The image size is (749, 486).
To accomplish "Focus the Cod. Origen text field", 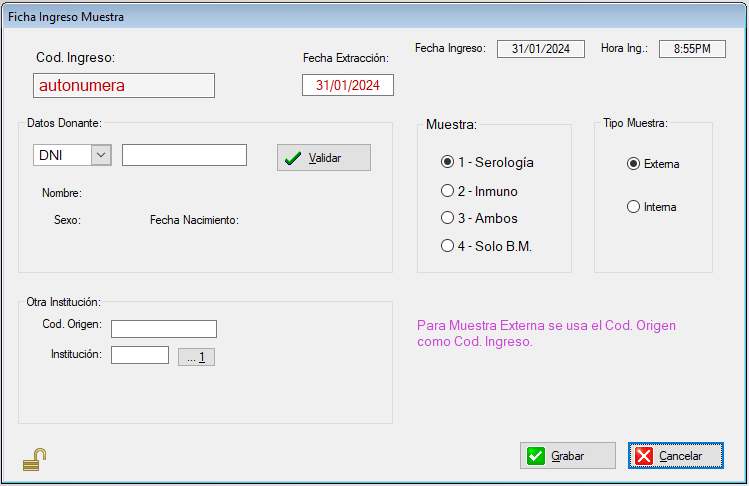I will point(164,329).
